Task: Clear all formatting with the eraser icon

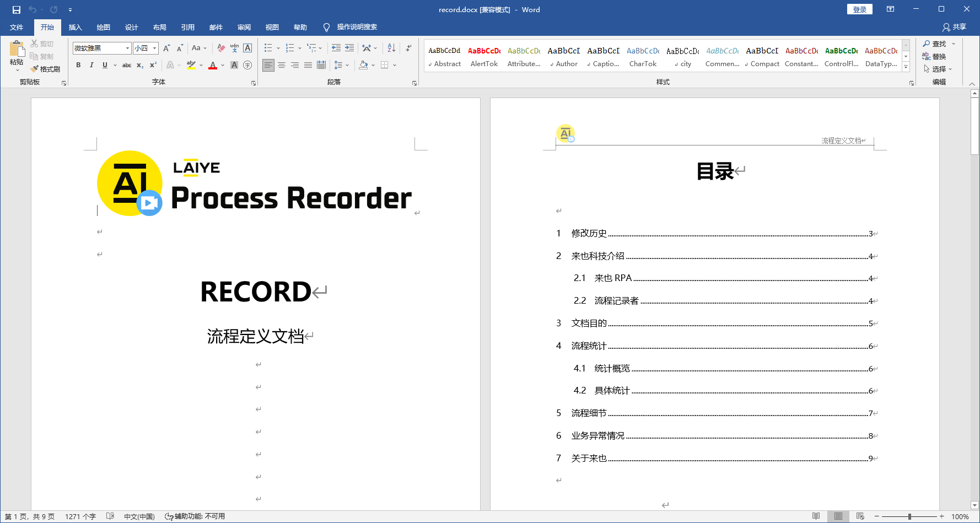Action: coord(221,48)
